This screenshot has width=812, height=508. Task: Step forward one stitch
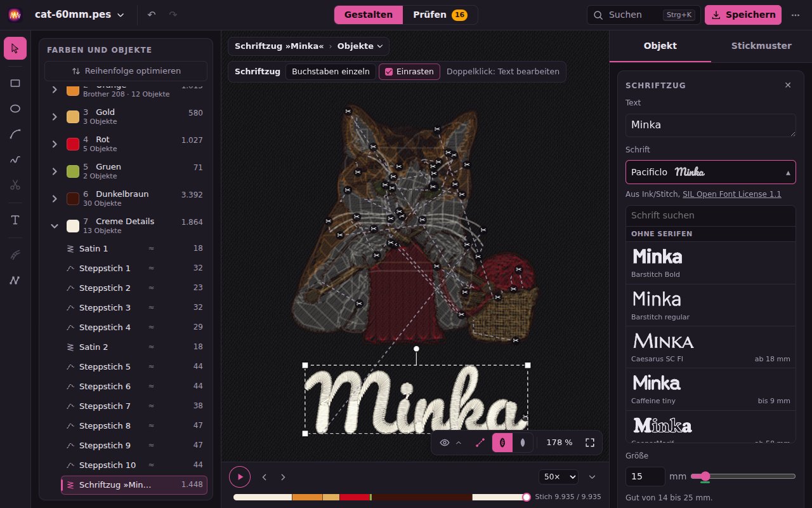coord(283,477)
